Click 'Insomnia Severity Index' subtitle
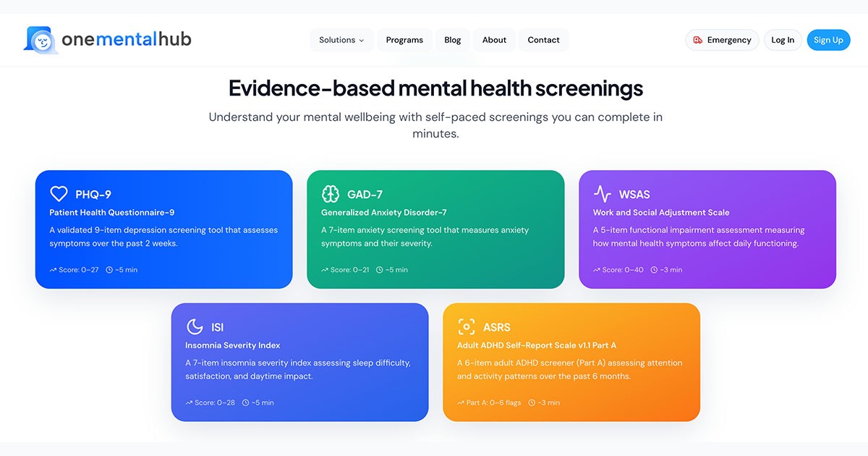 233,345
